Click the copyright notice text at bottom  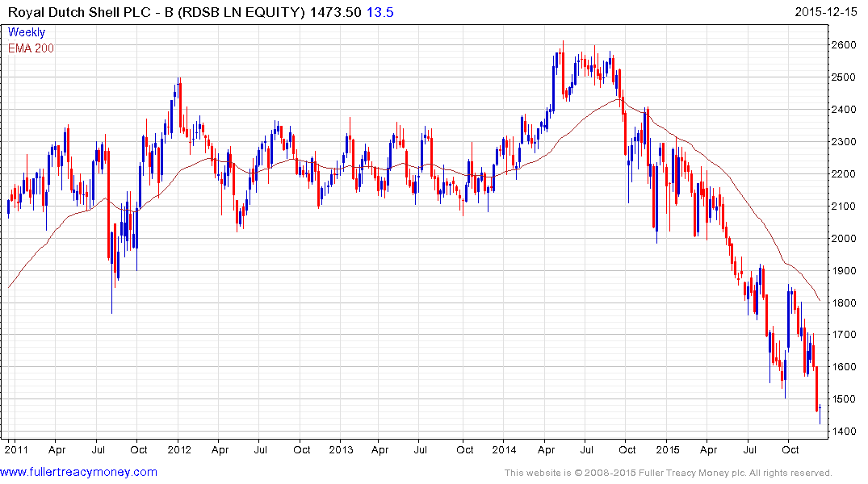click(669, 473)
